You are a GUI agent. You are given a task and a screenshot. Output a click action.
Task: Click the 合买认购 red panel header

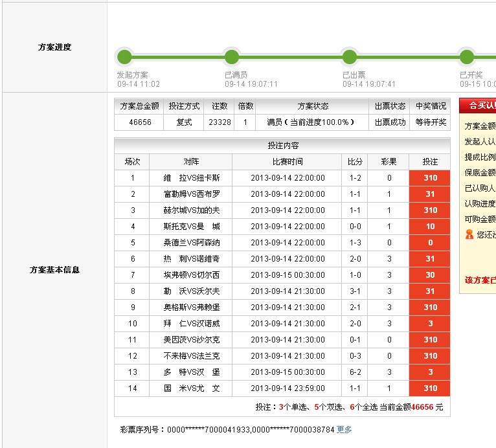point(478,106)
